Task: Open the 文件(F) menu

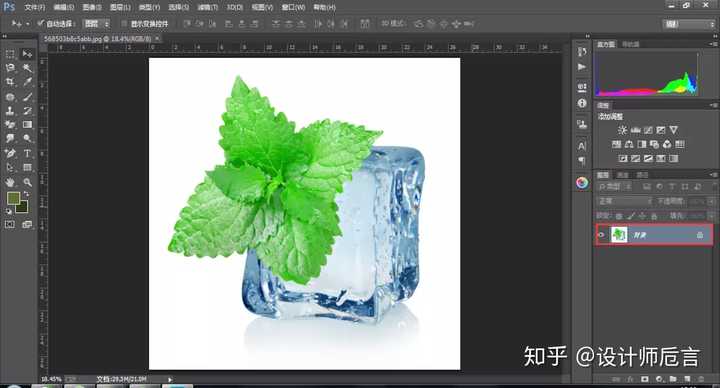Action: coord(34,7)
